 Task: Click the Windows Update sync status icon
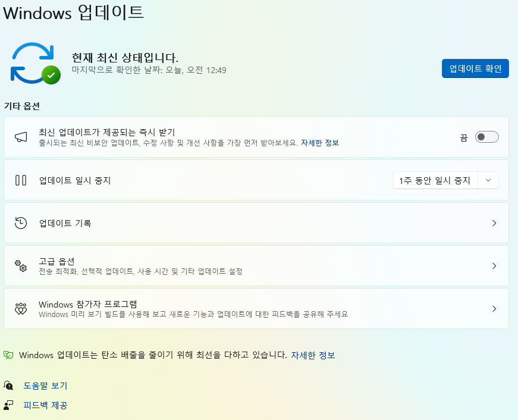click(35, 63)
